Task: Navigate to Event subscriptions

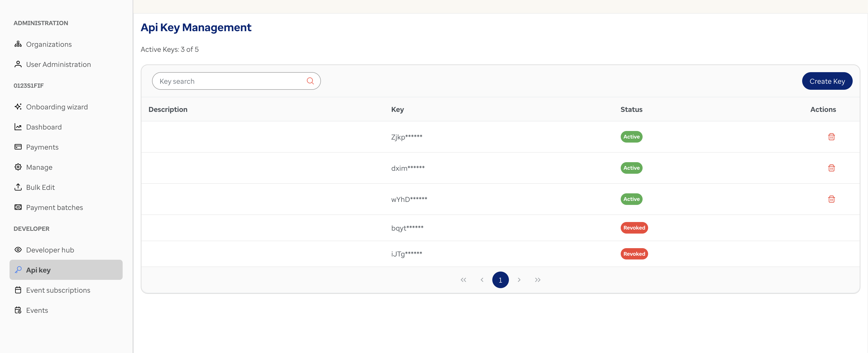Action: click(x=58, y=290)
